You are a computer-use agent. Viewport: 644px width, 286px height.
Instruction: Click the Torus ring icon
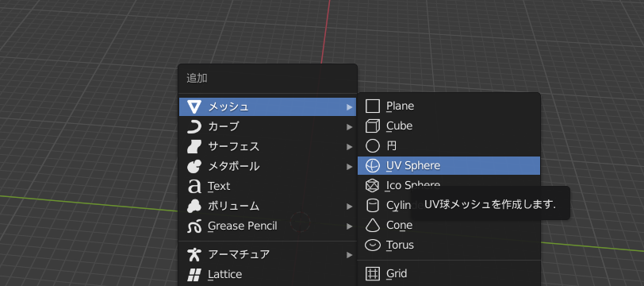pos(373,245)
